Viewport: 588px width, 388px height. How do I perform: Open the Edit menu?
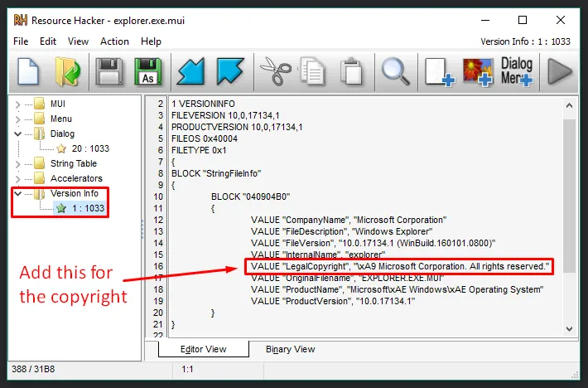[x=48, y=41]
